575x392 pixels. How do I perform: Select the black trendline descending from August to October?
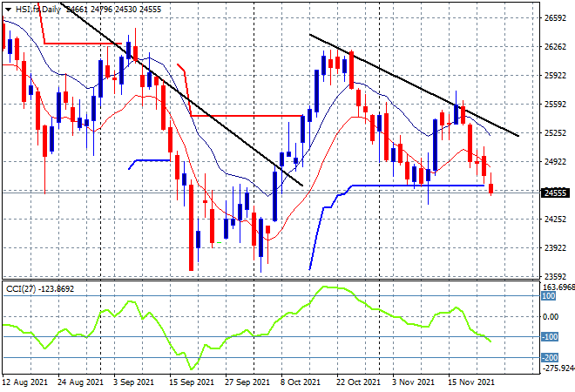click(182, 95)
